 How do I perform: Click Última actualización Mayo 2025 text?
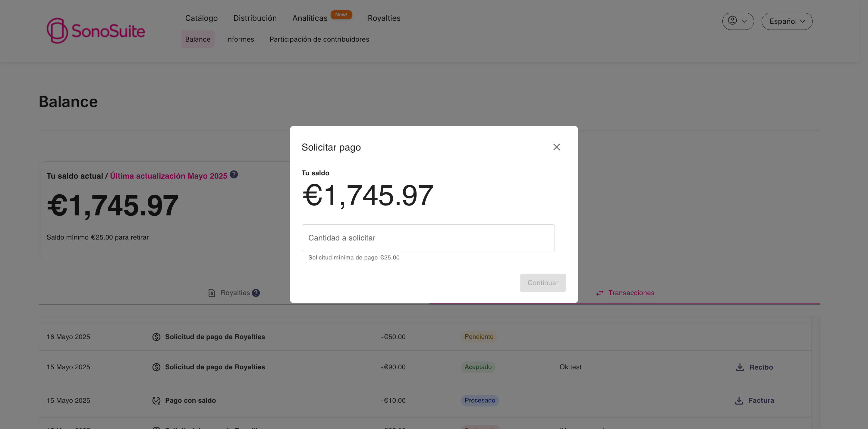click(168, 176)
